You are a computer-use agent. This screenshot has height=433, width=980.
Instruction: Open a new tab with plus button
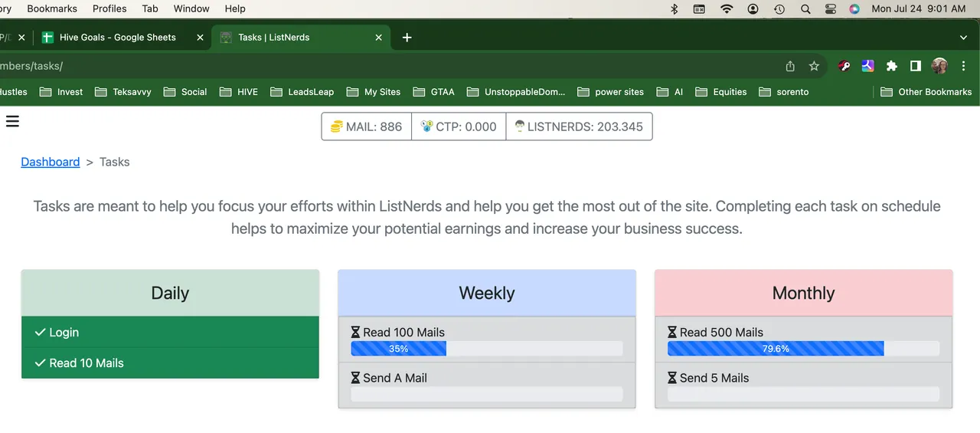click(x=407, y=38)
